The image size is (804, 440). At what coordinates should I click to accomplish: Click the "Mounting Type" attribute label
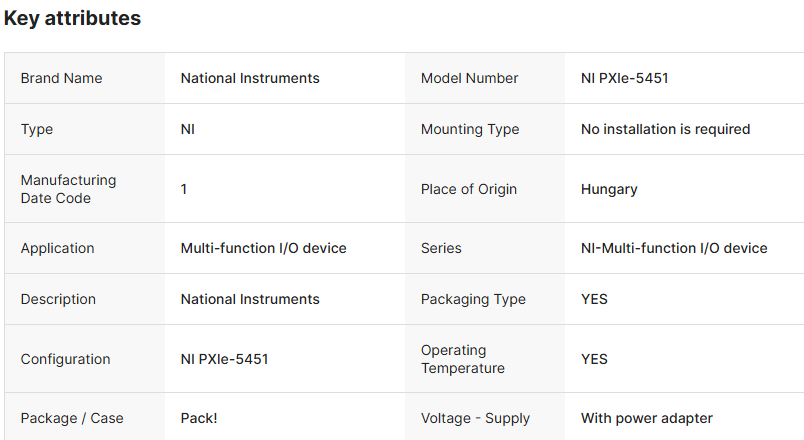(470, 129)
